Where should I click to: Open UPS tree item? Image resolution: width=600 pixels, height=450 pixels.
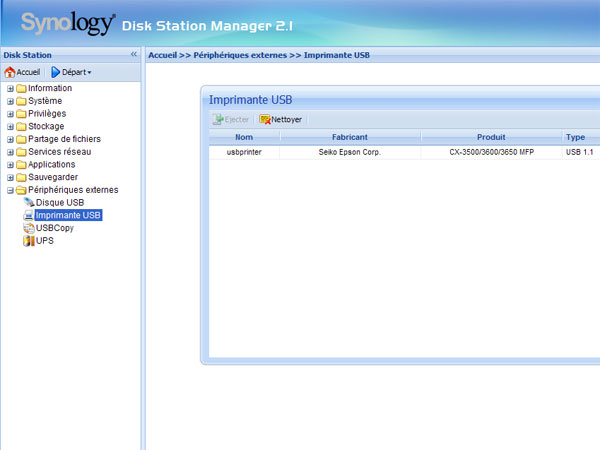point(45,241)
